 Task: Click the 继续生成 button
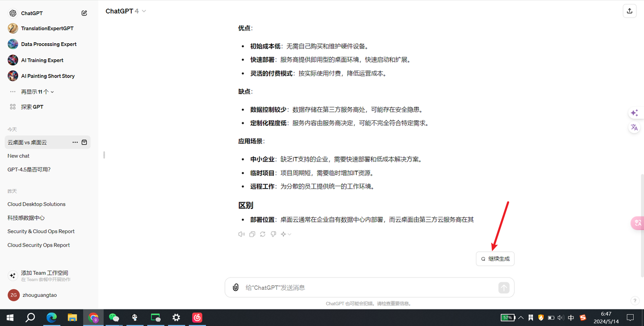click(x=495, y=258)
